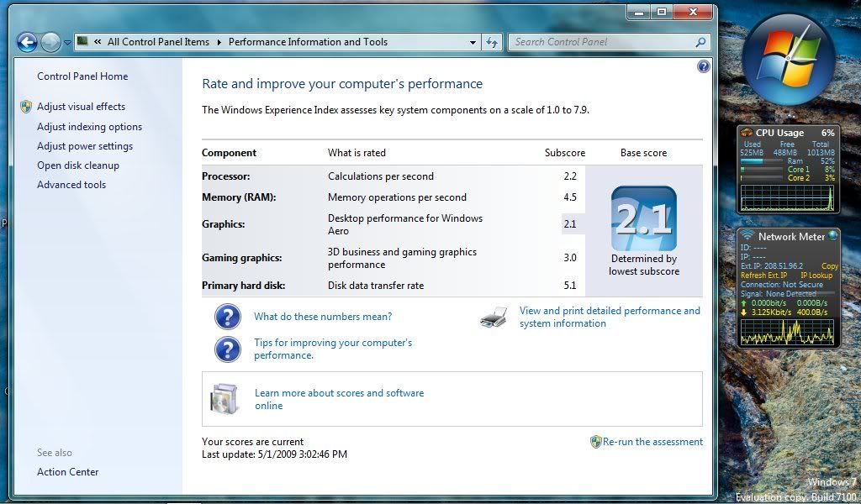Screen dimensions: 861x504
Task: Open Adjust power settings
Action: coord(85,146)
